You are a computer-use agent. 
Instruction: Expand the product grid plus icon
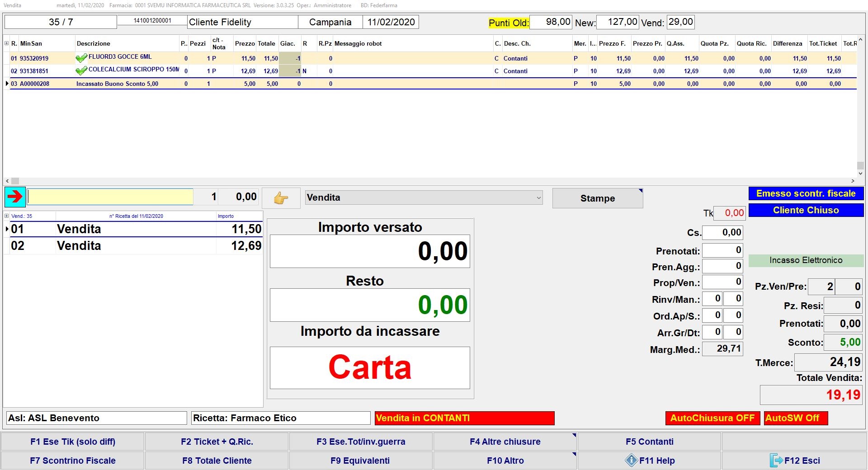(6, 43)
